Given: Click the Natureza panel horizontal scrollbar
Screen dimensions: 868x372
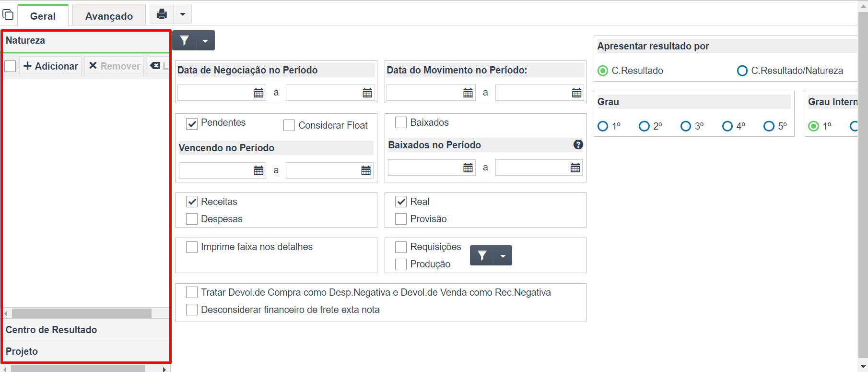Looking at the screenshot, I should (x=82, y=313).
